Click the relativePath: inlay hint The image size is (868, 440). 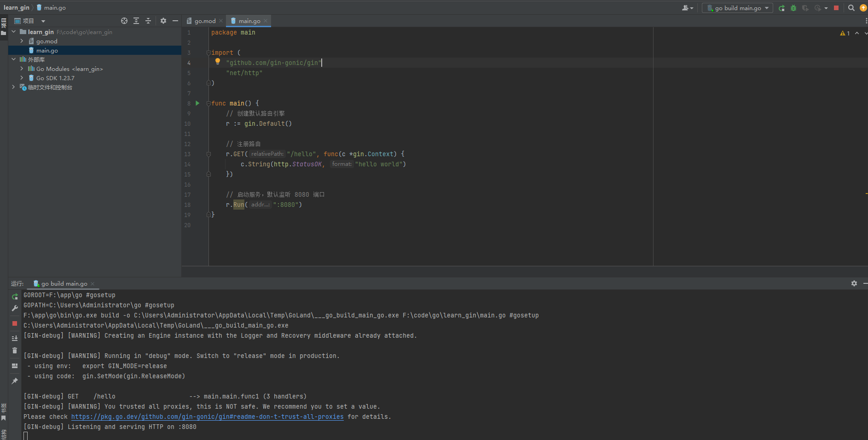tap(267, 154)
